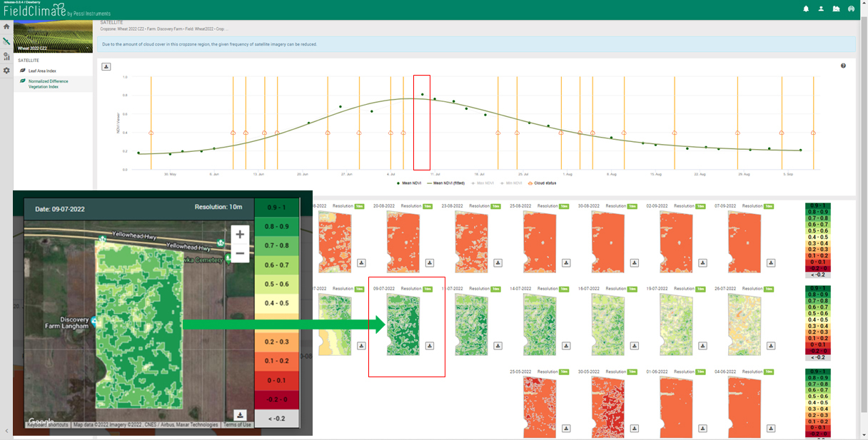Download the 09-07-2022 NDVI image
Image resolution: width=868 pixels, height=440 pixels.
point(430,345)
